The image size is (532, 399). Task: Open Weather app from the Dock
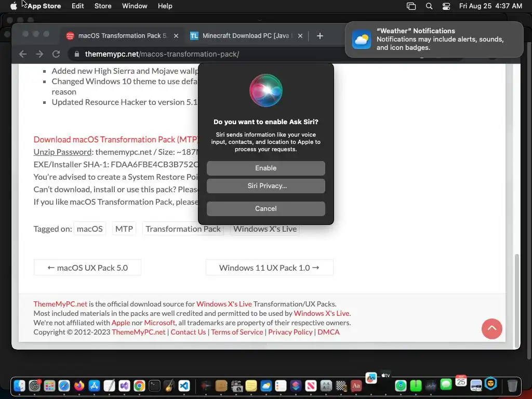coord(266,386)
